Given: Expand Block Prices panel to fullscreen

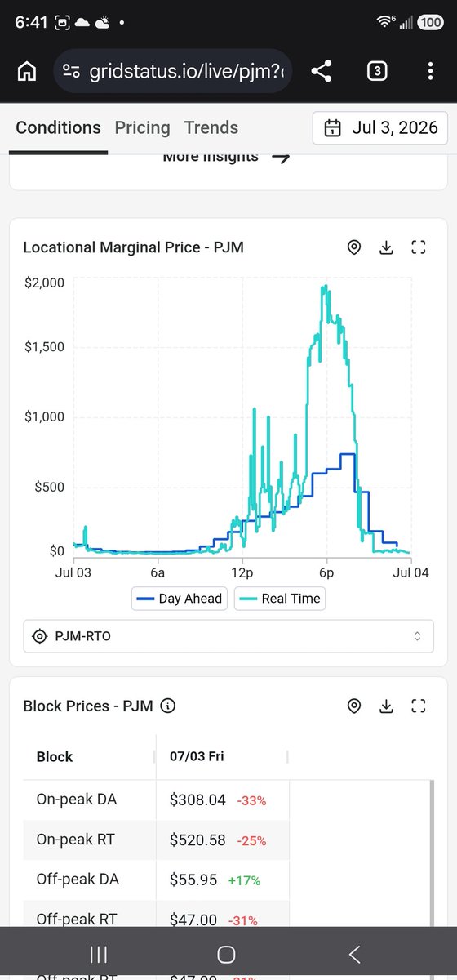Looking at the screenshot, I should point(419,706).
